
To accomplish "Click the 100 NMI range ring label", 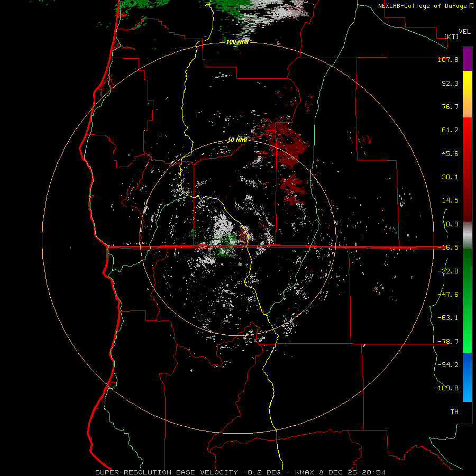I will 237,42.
